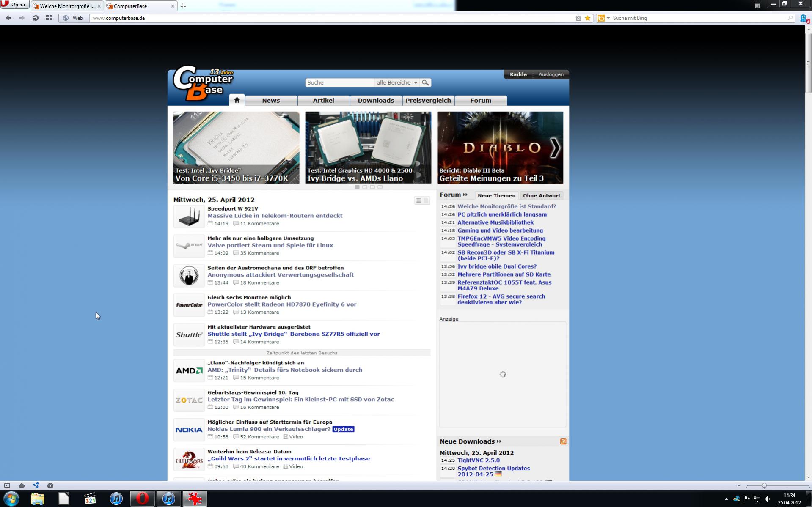This screenshot has width=812, height=507.
Task: Open the Intel Graphics HD 4000 teaser image
Action: click(368, 148)
